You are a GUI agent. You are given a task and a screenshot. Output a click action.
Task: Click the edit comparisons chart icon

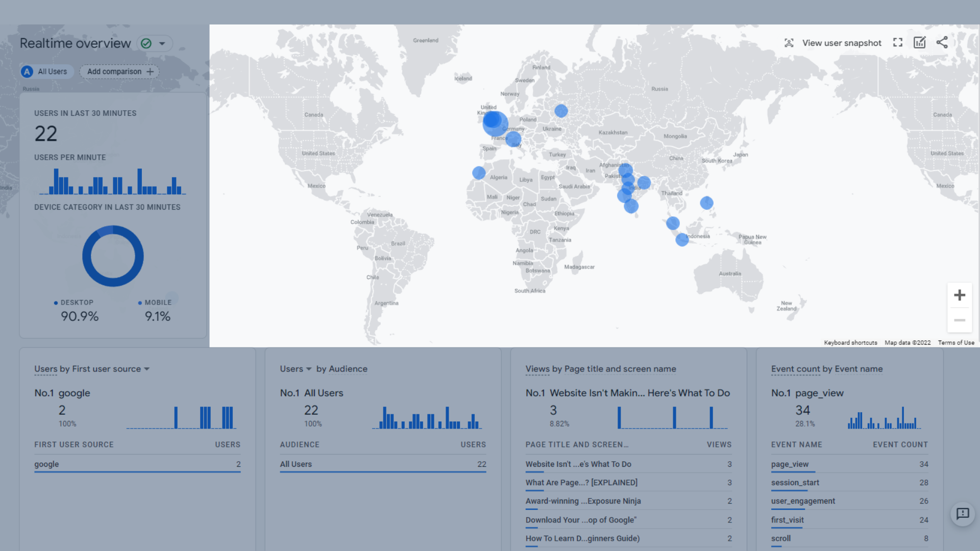pyautogui.click(x=920, y=43)
